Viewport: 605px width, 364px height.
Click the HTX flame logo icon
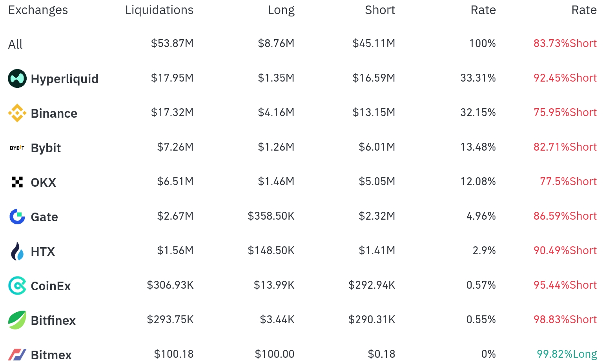17,251
